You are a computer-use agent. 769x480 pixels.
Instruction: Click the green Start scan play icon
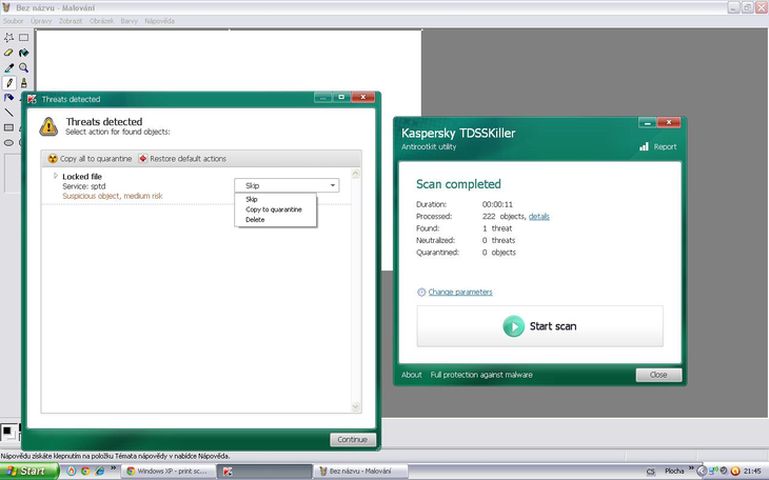pos(513,326)
